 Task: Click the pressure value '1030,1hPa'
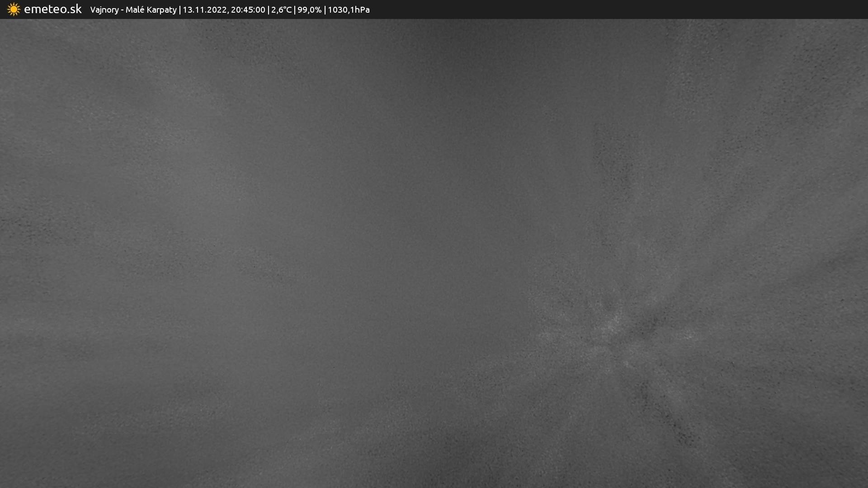(x=349, y=10)
